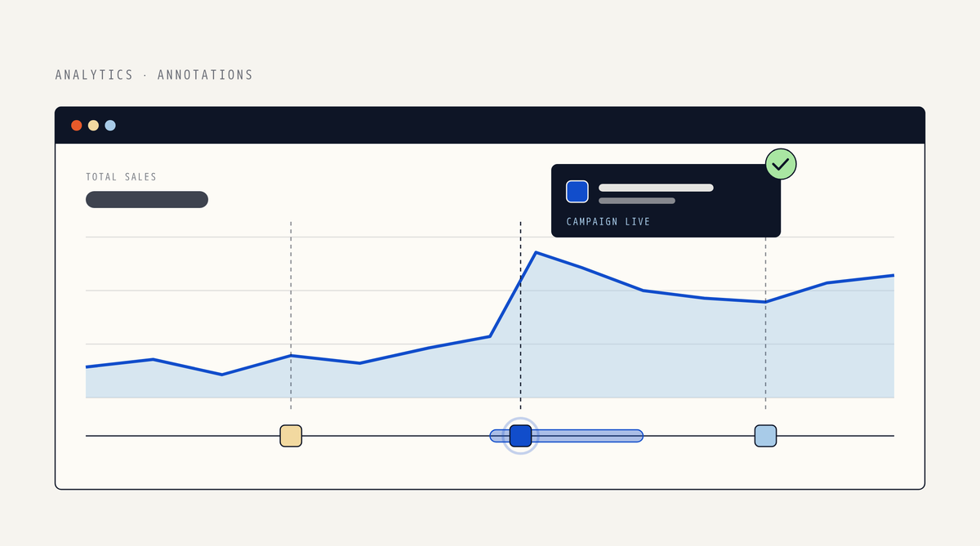Click the red window control dot
The height and width of the screenshot is (546, 980).
pos(77,126)
